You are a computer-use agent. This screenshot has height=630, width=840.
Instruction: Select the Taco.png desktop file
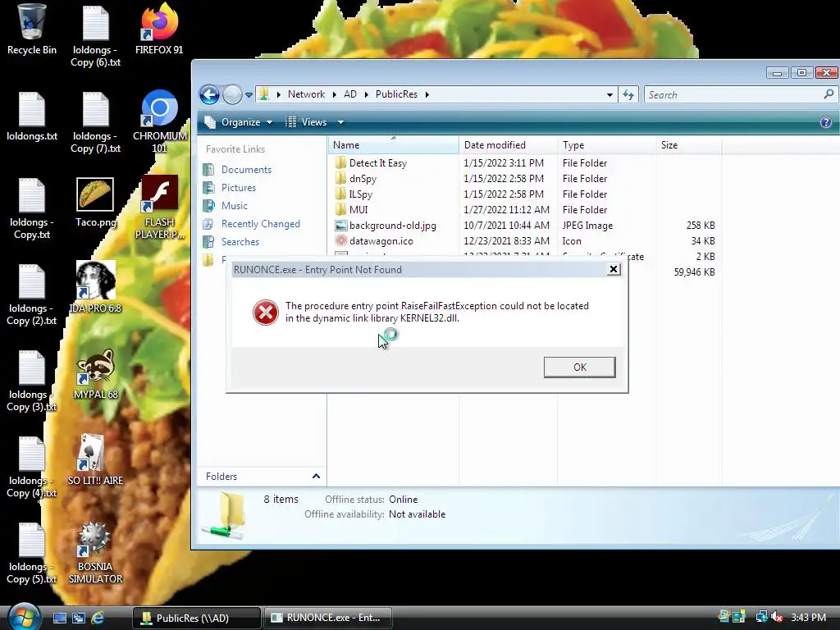click(95, 203)
